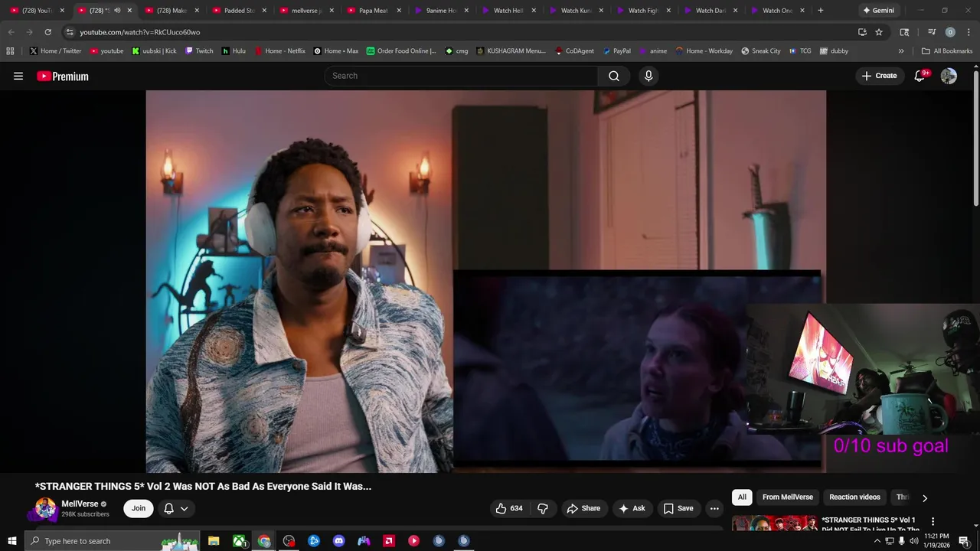
Task: Like the video with 634 likes
Action: point(509,508)
